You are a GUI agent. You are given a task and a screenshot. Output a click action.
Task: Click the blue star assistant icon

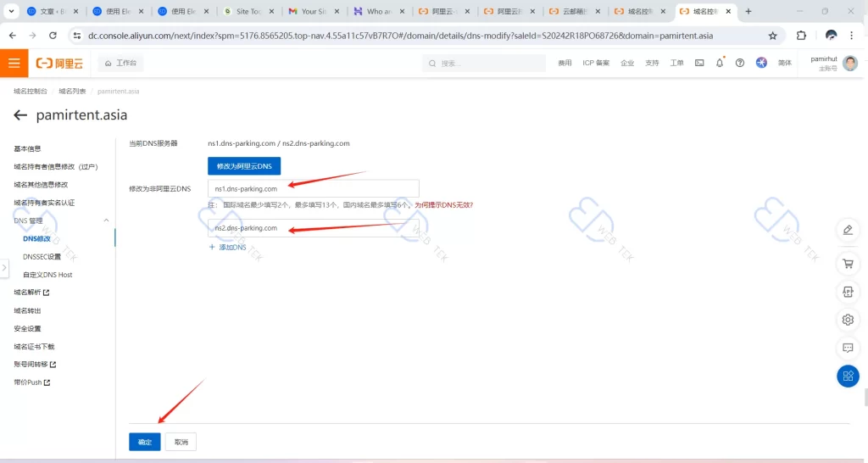tap(762, 63)
